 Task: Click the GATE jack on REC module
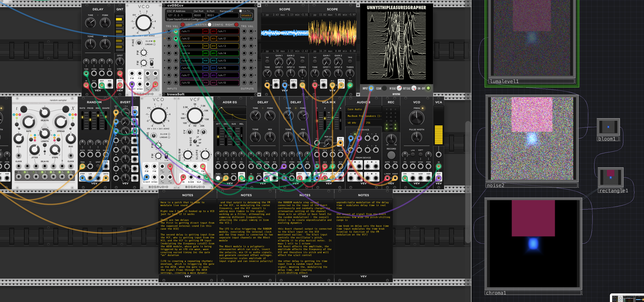click(387, 167)
